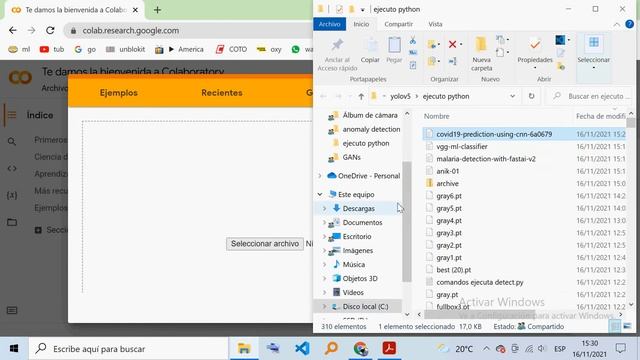This screenshot has height=360, width=640.
Task: Click the Chrome address bar URL
Action: [131, 31]
